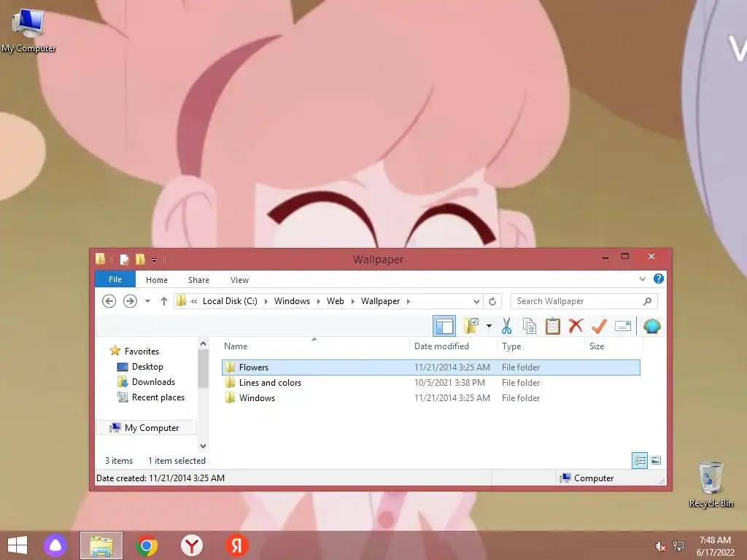Click the orange checkmark properties icon

599,326
